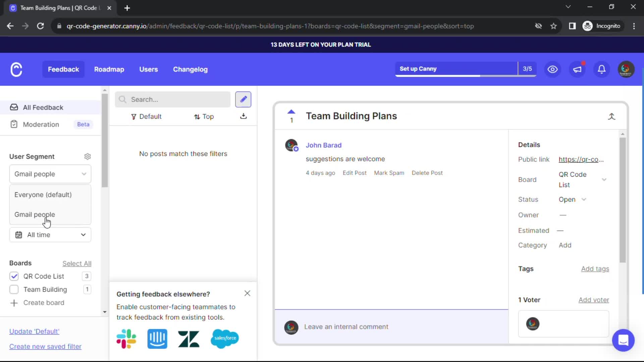
Task: Click the details panel scrollbar
Action: [x=623, y=200]
